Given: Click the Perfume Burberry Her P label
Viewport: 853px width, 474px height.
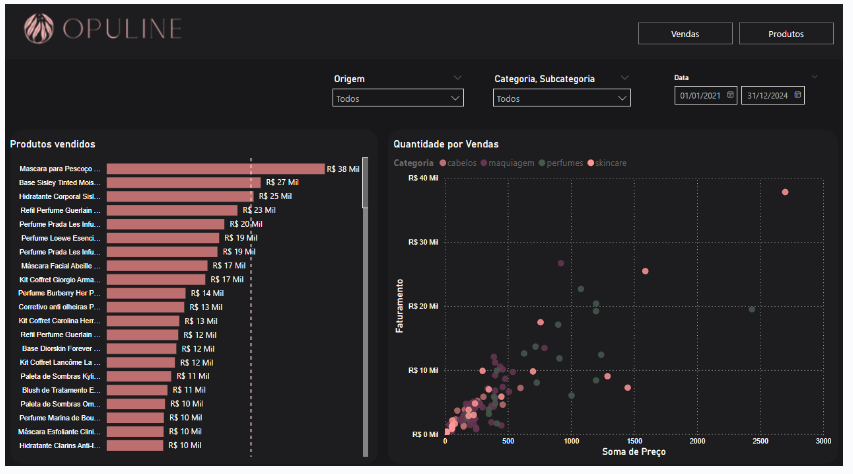Looking at the screenshot, I should [x=59, y=293].
